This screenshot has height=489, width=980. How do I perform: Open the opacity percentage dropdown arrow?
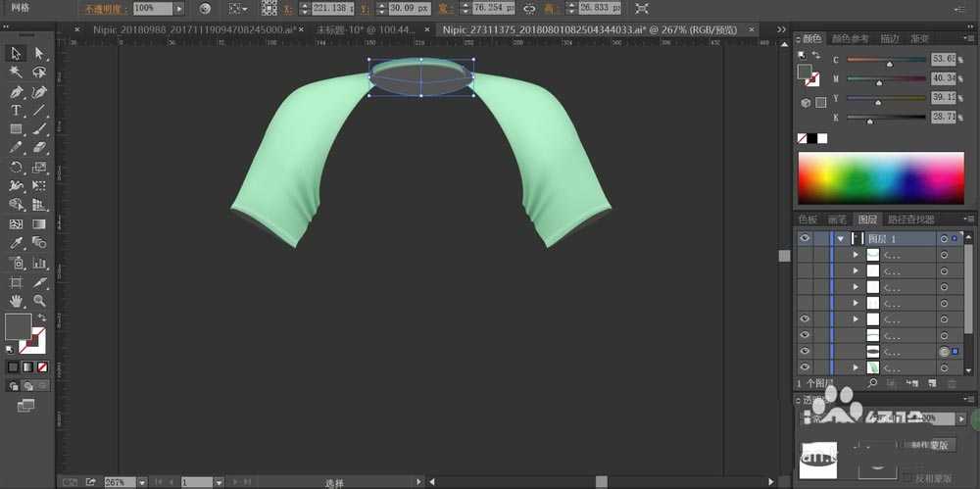[x=179, y=8]
